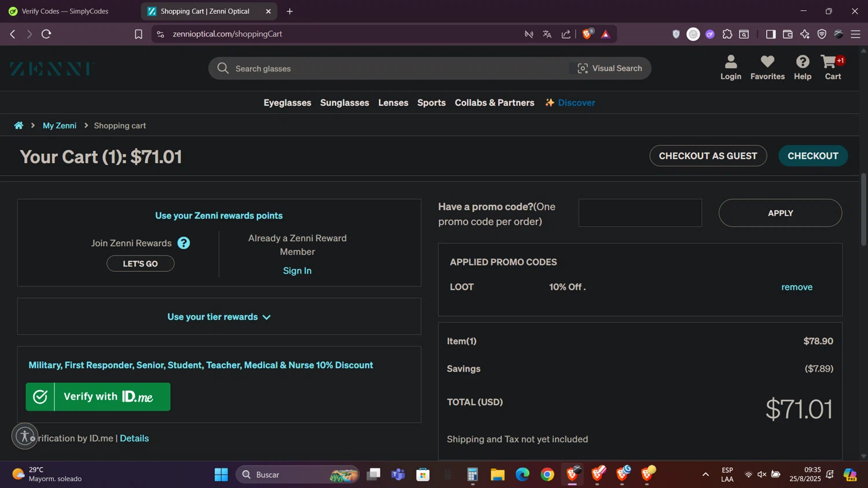The image size is (868, 488).
Task: Open taskbar clock and date
Action: 805,474
